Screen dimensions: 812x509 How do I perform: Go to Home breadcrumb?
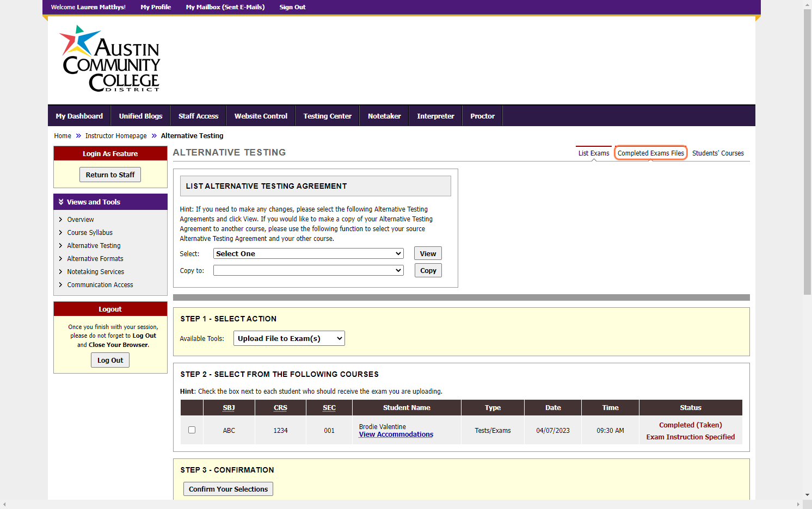click(x=63, y=136)
